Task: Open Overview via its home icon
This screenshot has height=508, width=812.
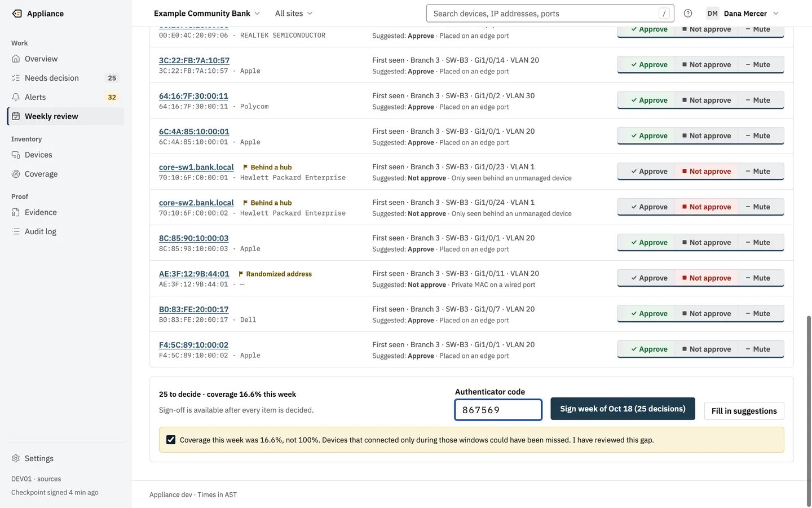Action: click(x=16, y=59)
